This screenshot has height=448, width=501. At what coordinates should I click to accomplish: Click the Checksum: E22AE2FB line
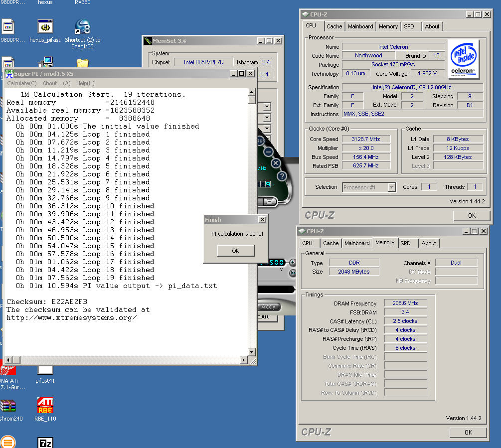47,302
